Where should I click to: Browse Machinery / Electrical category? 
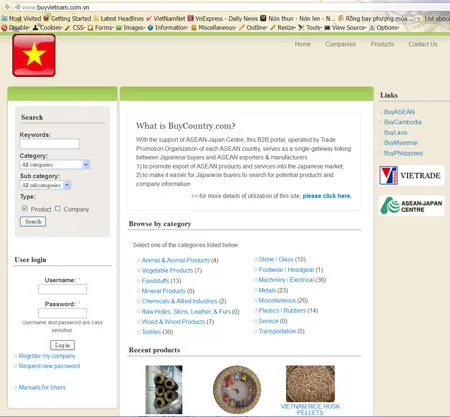pos(286,280)
